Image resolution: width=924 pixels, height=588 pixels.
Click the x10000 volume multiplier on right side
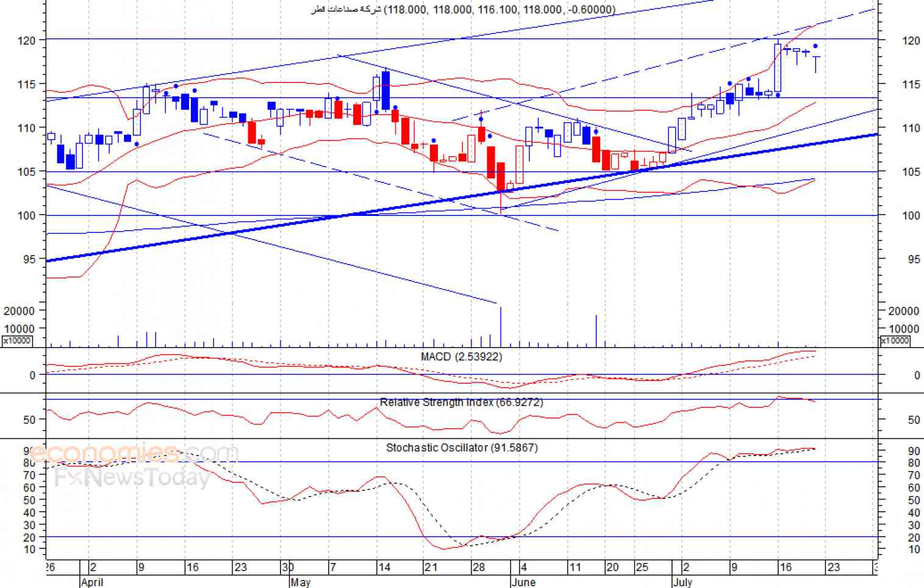(895, 341)
